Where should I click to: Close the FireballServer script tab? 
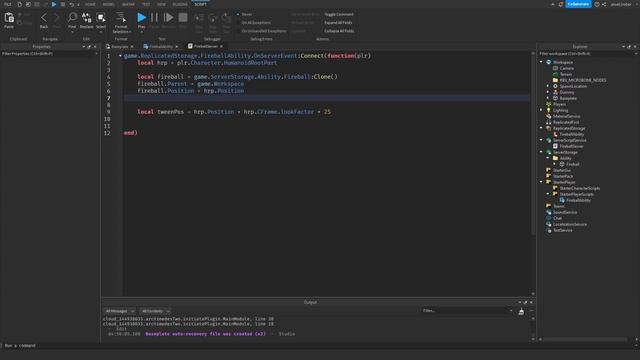(x=221, y=47)
